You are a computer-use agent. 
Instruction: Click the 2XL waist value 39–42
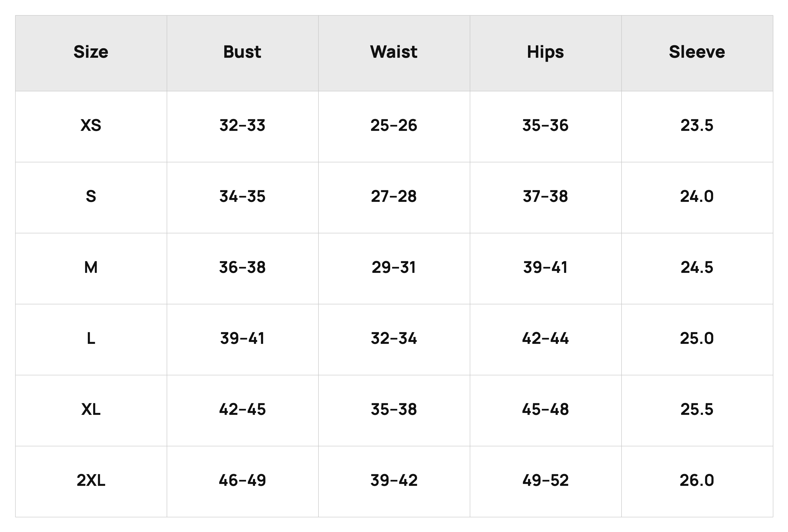(394, 480)
